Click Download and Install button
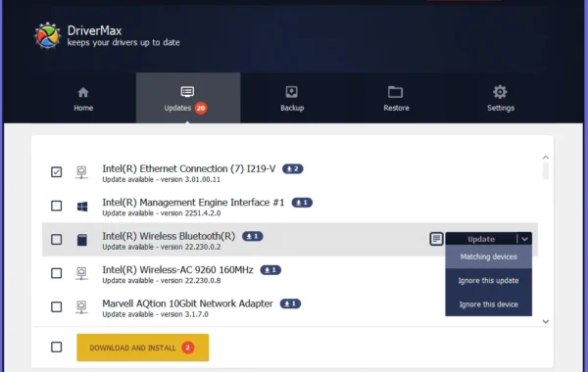Viewport: 588px width, 372px height. pyautogui.click(x=142, y=348)
